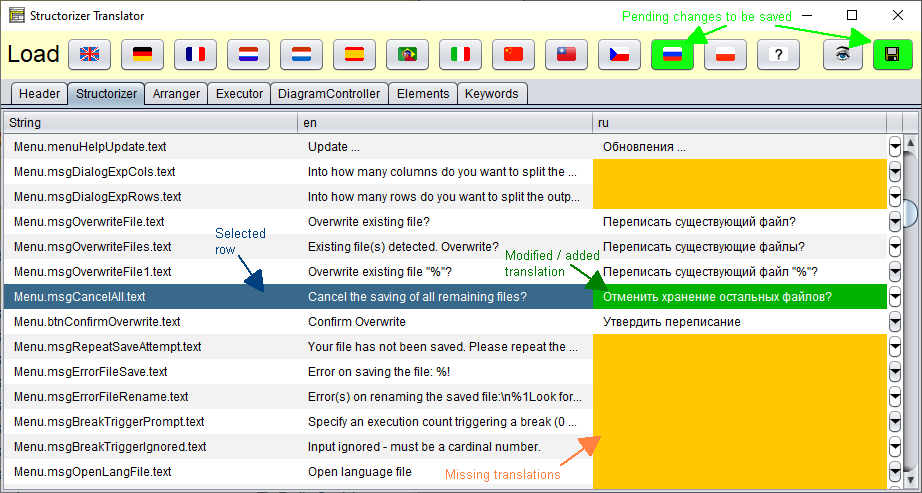The image size is (922, 493).
Task: Edit green translation 'Отменить хранение остальных файлов?'
Action: click(740, 297)
